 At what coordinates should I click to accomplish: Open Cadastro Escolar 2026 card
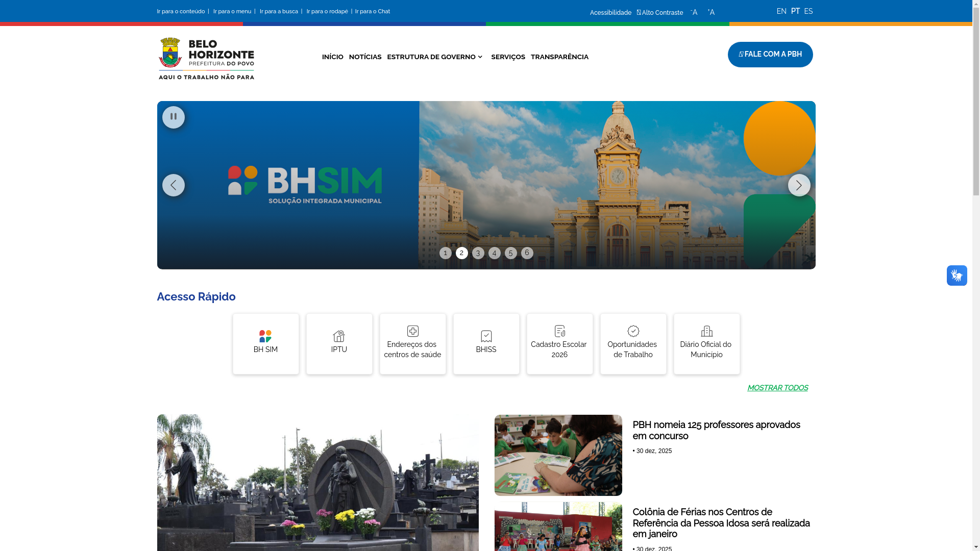(x=560, y=344)
